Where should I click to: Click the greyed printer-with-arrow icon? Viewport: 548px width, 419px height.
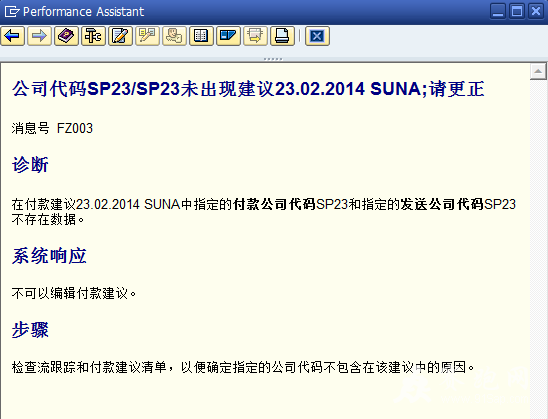(x=255, y=36)
